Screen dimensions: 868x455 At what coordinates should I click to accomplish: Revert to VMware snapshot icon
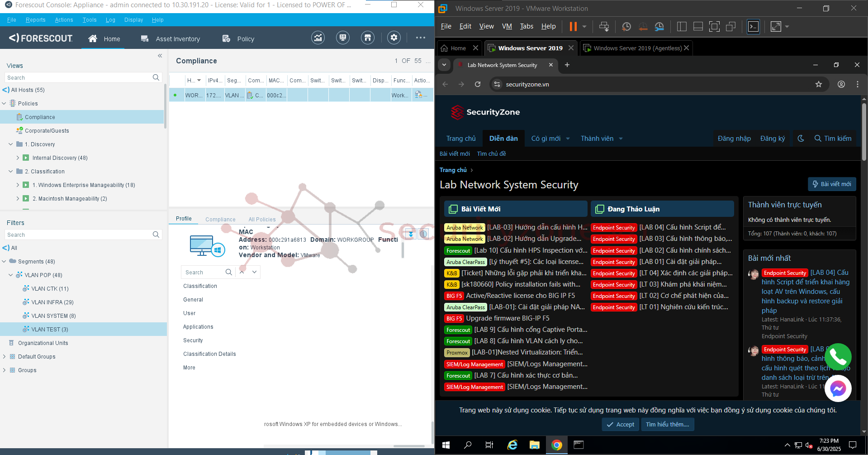coord(643,27)
